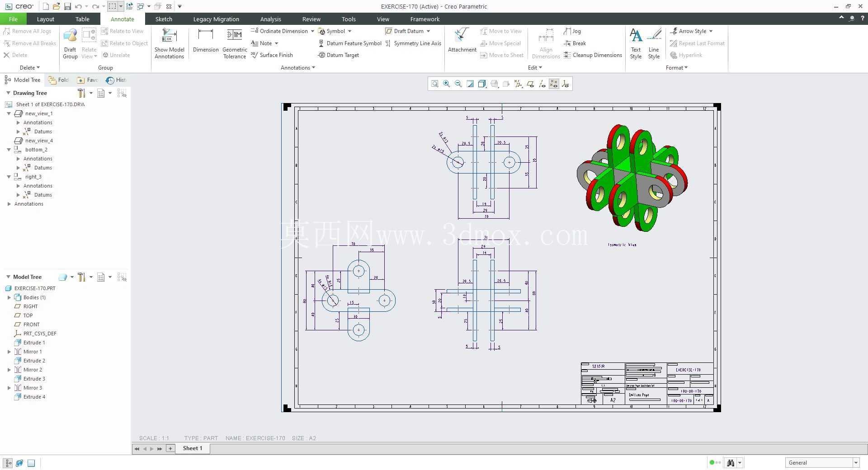Open the Text Style tool

[636, 43]
